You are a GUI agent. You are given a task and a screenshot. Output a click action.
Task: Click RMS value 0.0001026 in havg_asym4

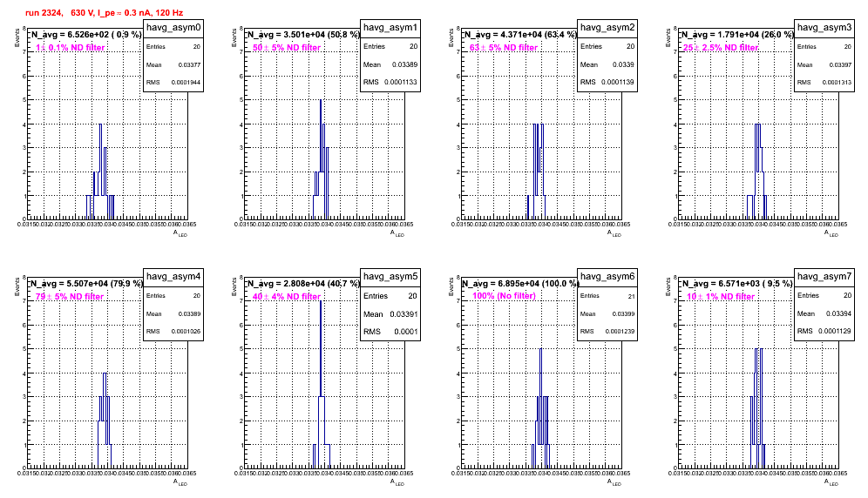(x=186, y=332)
